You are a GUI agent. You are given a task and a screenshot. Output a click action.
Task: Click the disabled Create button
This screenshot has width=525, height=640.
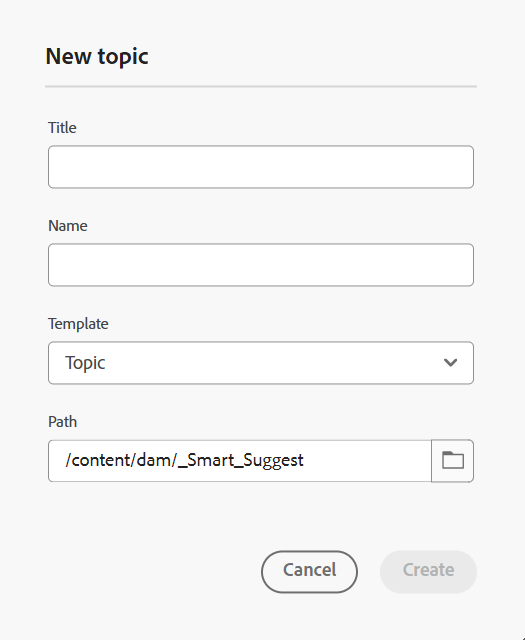click(428, 571)
